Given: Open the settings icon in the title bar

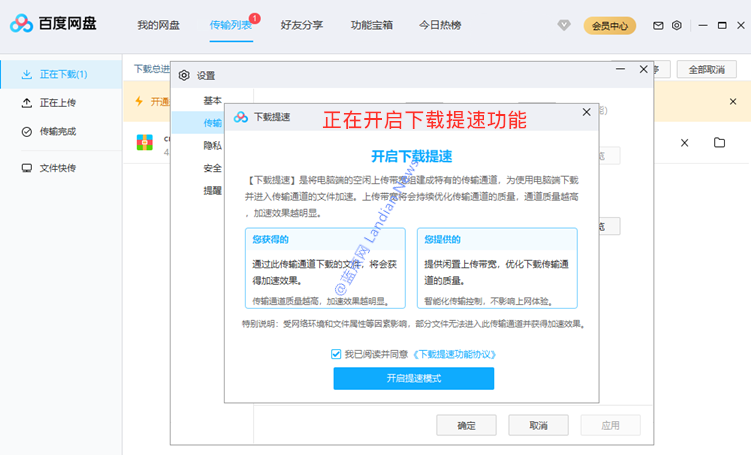Looking at the screenshot, I should tap(676, 25).
